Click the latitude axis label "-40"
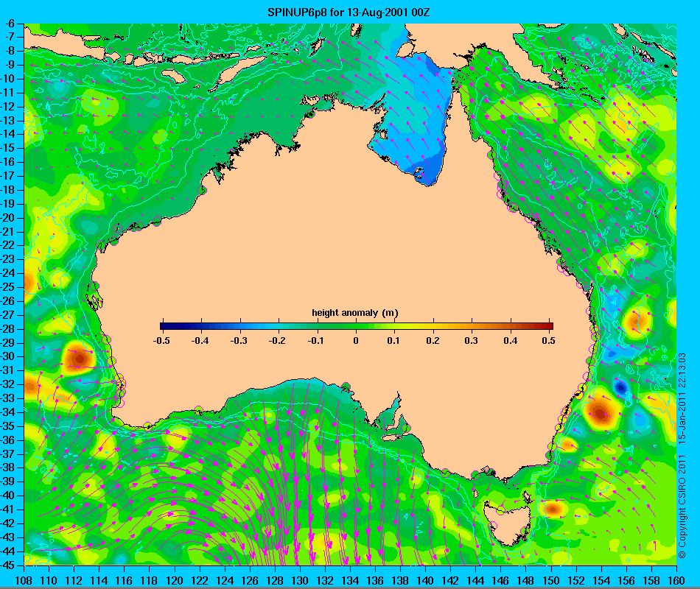Image resolution: width=700 pixels, height=589 pixels. (7, 495)
